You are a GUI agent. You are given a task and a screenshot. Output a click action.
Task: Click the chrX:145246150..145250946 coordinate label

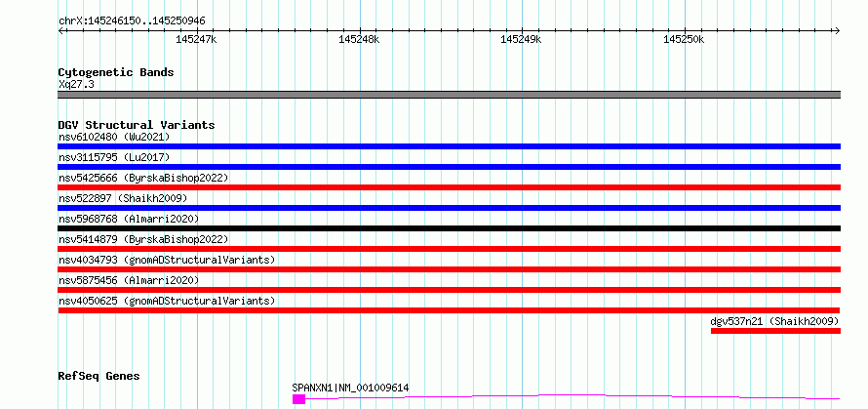132,21
